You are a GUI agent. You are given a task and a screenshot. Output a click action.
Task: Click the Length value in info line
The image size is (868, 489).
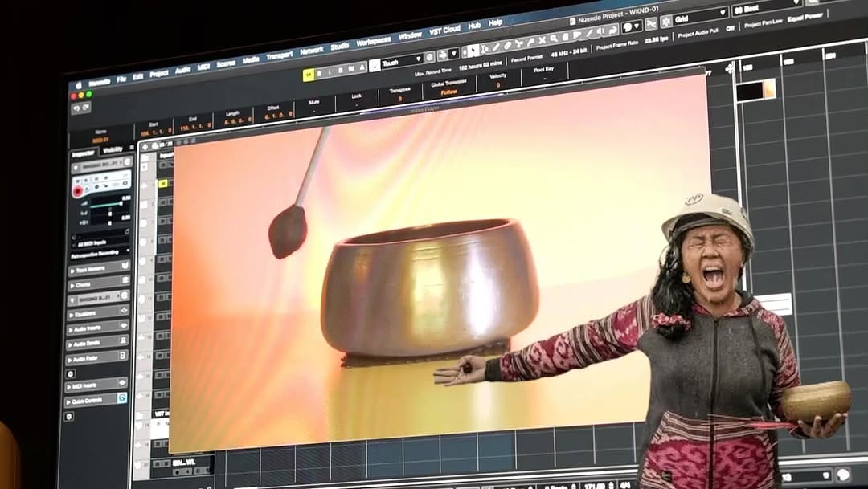pos(238,120)
